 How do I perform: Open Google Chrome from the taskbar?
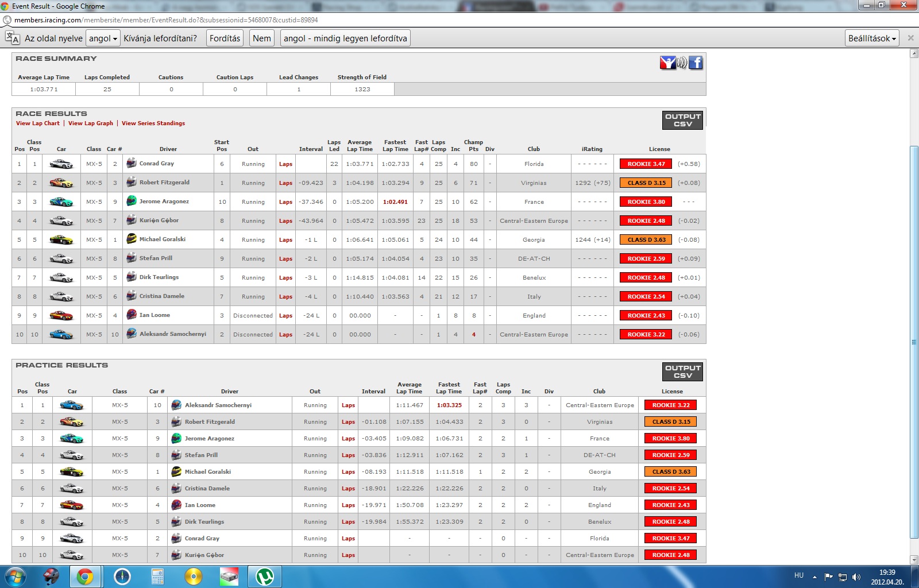click(85, 577)
